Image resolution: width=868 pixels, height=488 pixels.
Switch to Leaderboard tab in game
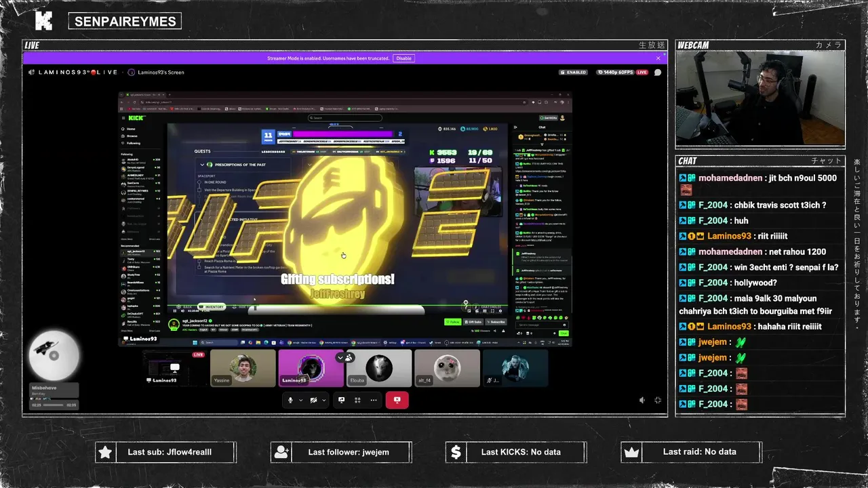pyautogui.click(x=273, y=152)
